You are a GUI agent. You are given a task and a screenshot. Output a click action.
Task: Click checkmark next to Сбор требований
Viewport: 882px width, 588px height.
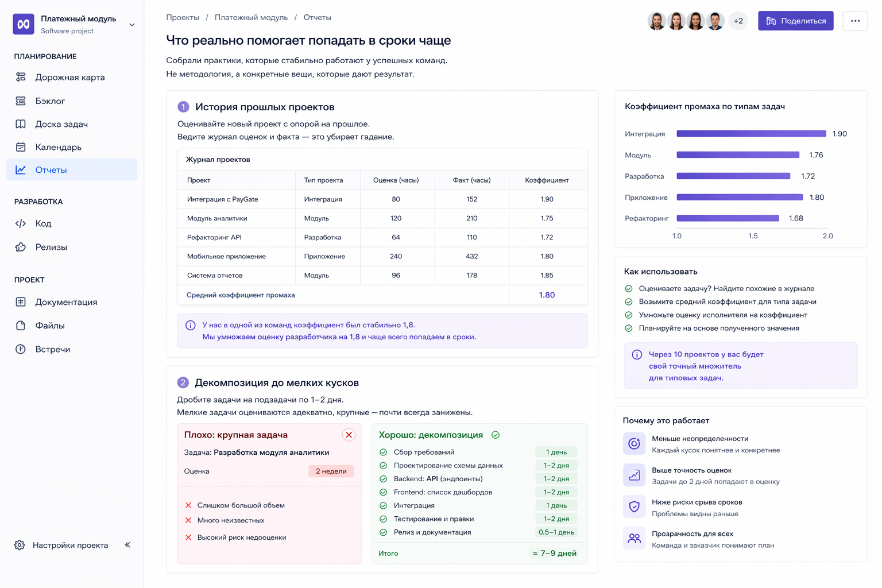(x=384, y=452)
